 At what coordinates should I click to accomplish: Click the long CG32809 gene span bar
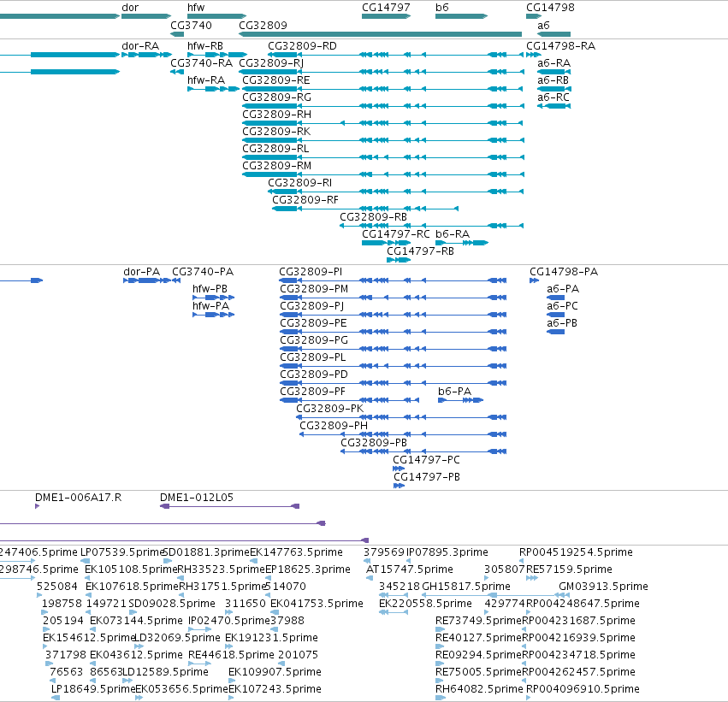click(x=380, y=34)
